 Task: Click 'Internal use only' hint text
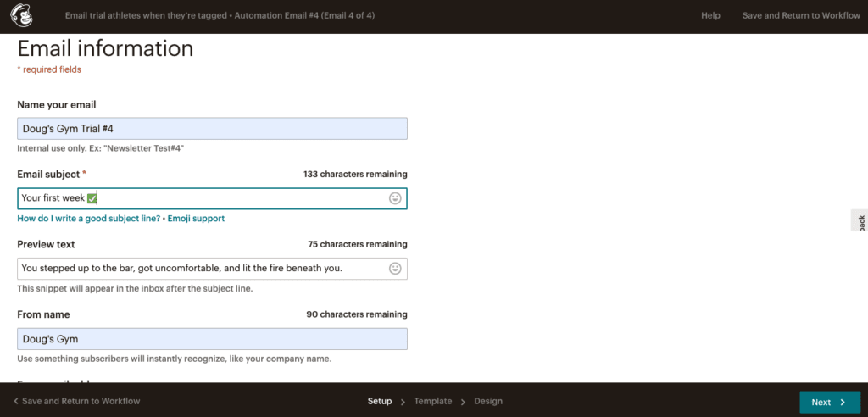[101, 148]
